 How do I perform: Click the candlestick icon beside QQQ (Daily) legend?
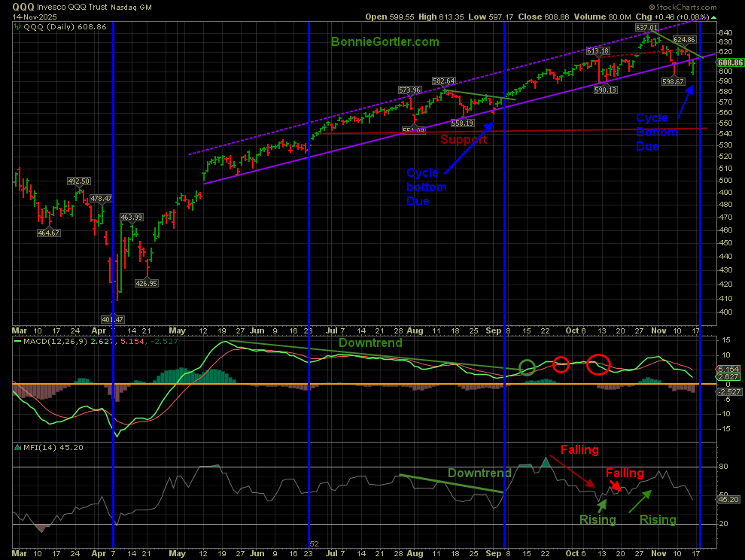17,26
